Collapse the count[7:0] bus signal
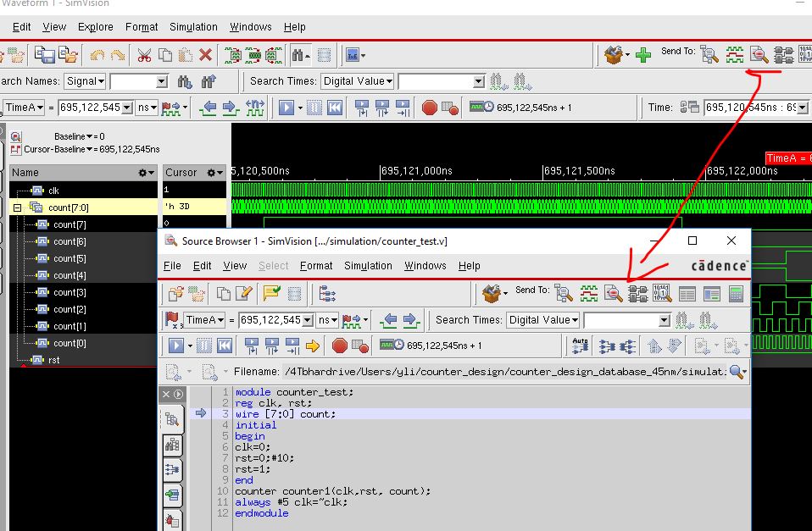 (17, 207)
